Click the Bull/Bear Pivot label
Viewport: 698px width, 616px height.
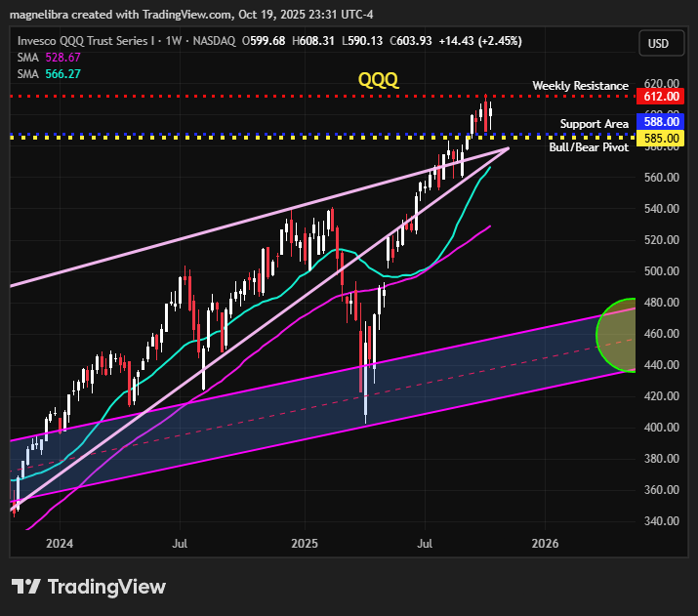tap(589, 147)
